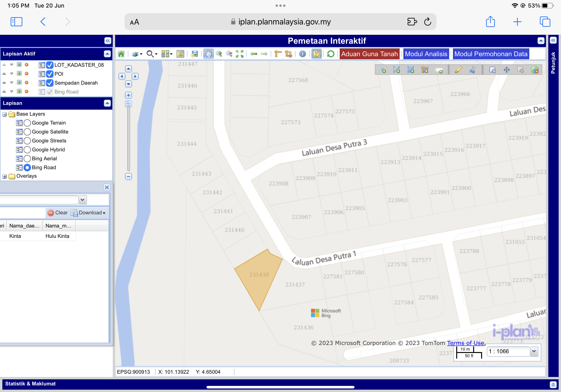
Task: Click the green refresh map icon
Action: (x=331, y=54)
